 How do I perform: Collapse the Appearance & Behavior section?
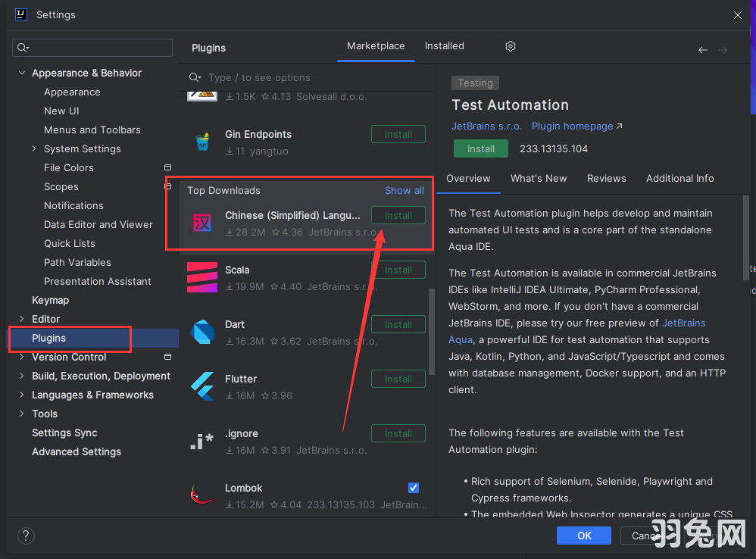pyautogui.click(x=22, y=73)
